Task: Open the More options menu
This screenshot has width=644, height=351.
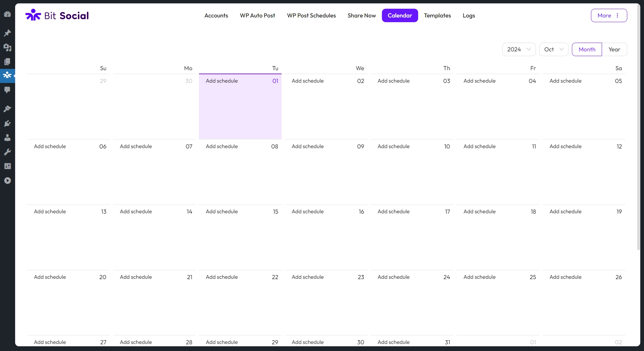Action: point(608,15)
